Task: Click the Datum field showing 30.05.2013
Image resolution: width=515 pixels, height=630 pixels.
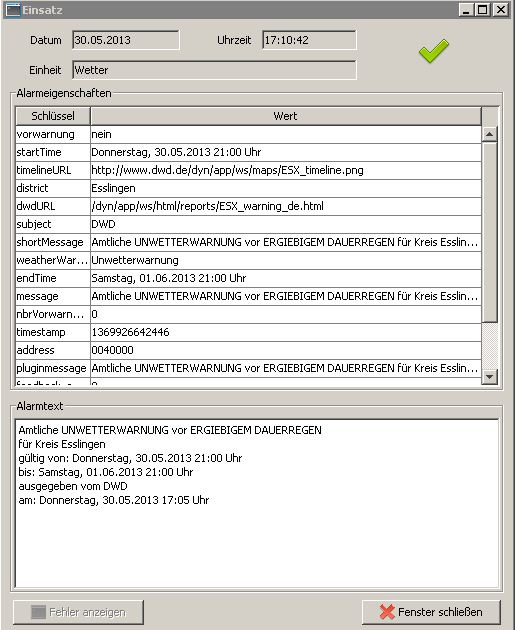Action: [x=126, y=40]
